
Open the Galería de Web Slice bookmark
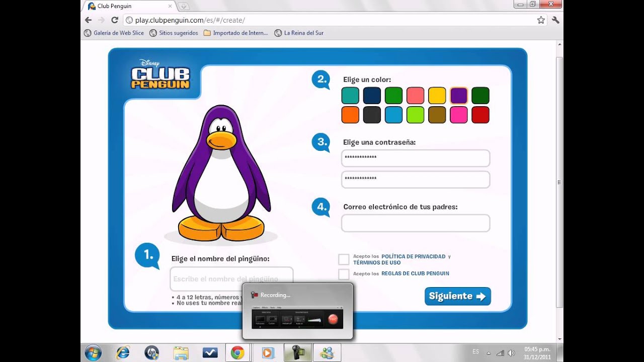click(114, 33)
